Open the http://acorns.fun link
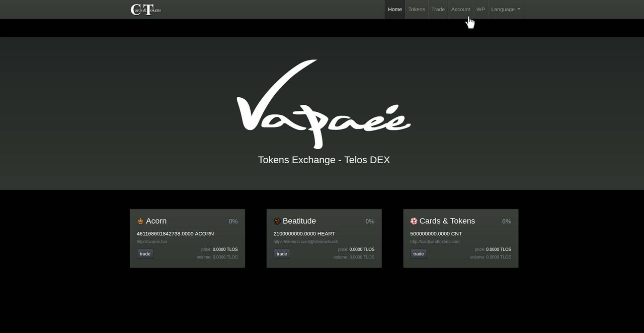Screen dimensions: 644x333 (x=152, y=242)
